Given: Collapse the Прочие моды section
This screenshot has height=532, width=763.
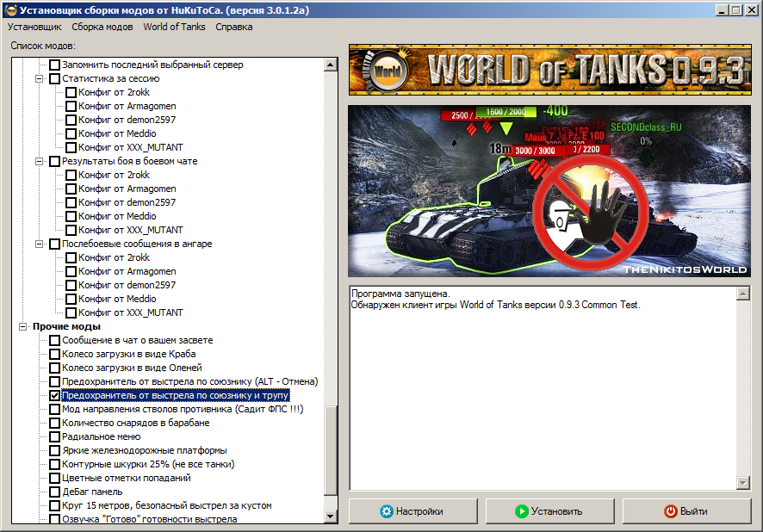Looking at the screenshot, I should (x=22, y=326).
